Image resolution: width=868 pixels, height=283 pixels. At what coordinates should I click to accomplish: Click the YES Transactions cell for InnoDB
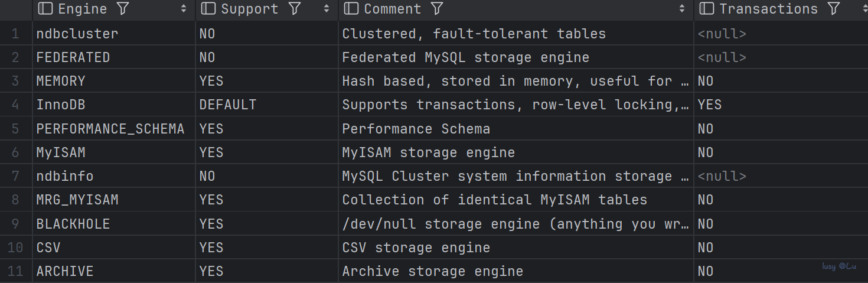click(710, 105)
